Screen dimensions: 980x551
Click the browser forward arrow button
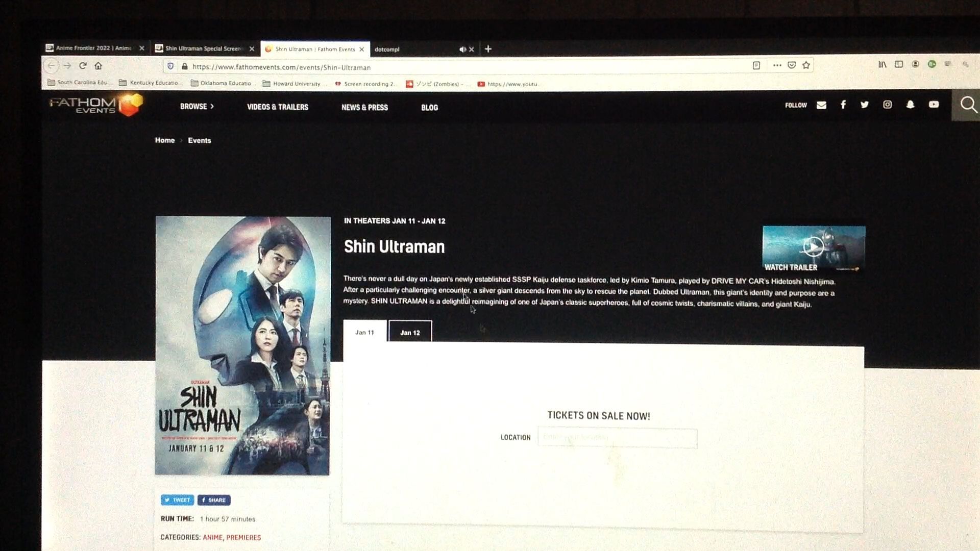(67, 66)
